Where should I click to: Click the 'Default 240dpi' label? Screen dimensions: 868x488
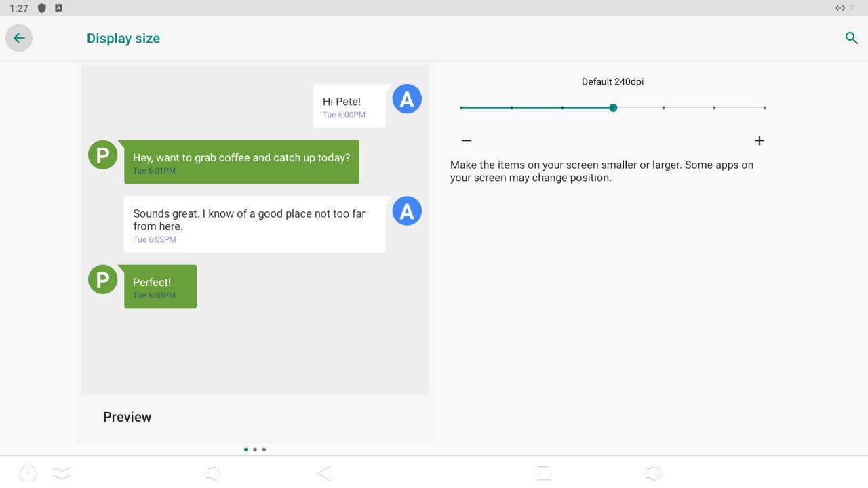612,81
